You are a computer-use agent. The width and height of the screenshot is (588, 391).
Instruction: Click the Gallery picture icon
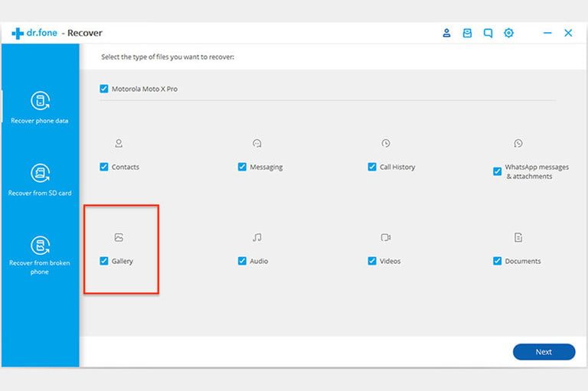[119, 238]
